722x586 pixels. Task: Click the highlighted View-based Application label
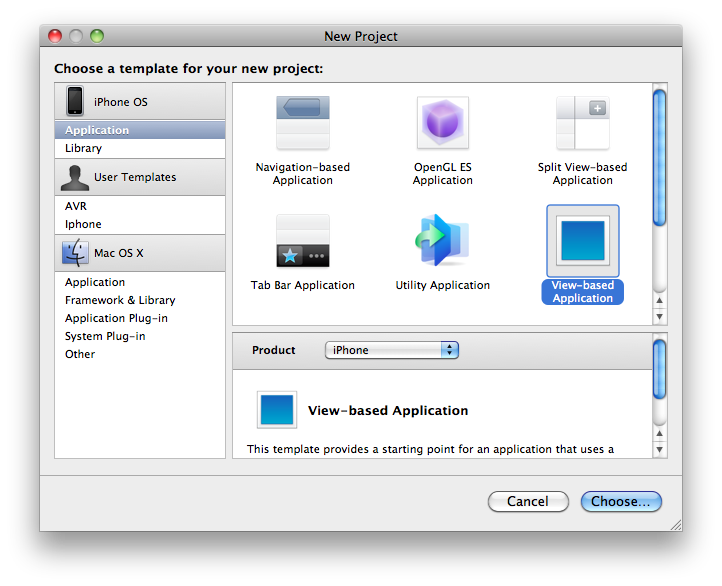(x=582, y=292)
